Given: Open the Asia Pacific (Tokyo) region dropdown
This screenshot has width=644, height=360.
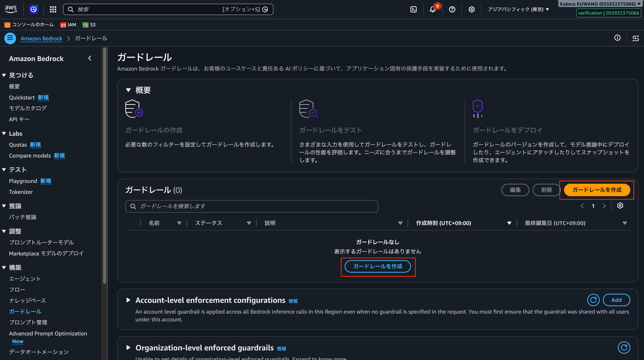Looking at the screenshot, I should (518, 9).
